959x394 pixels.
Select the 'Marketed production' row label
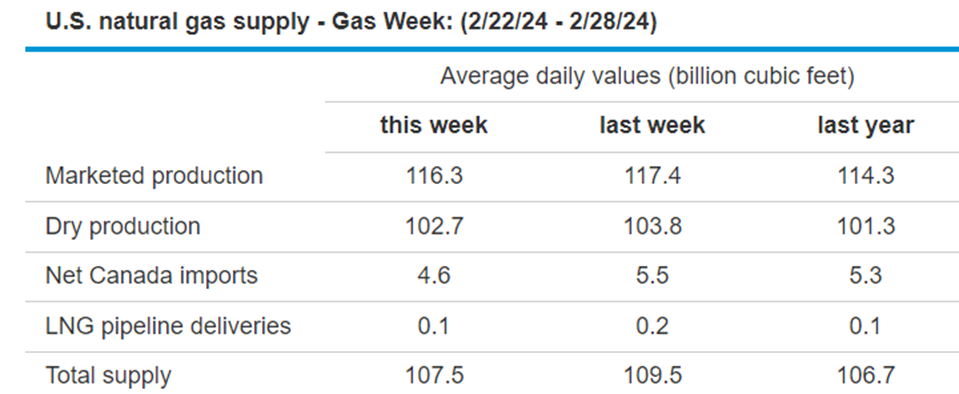[154, 176]
